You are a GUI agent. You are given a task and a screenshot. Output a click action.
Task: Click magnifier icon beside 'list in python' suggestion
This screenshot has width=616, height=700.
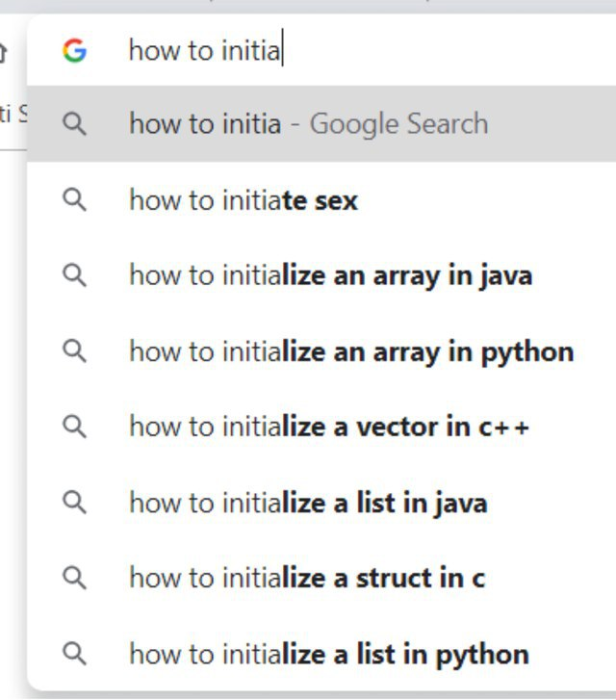[74, 654]
